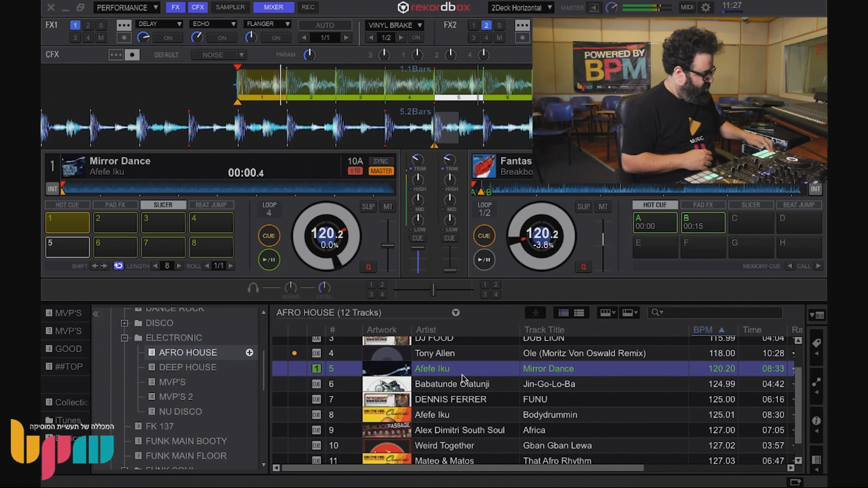Open the tag panel icon on right sidebar
868x488 pixels.
[816, 343]
